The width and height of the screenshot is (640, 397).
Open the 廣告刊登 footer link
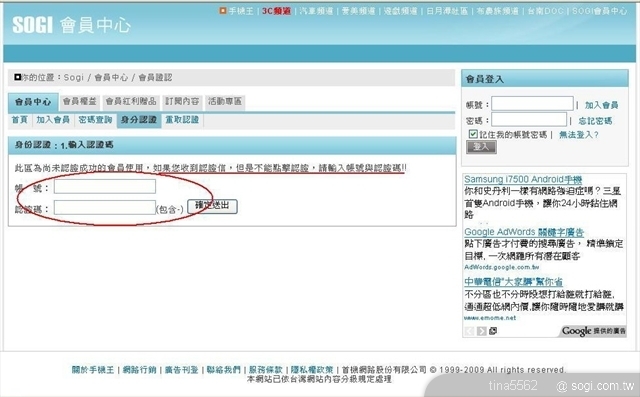(182, 370)
